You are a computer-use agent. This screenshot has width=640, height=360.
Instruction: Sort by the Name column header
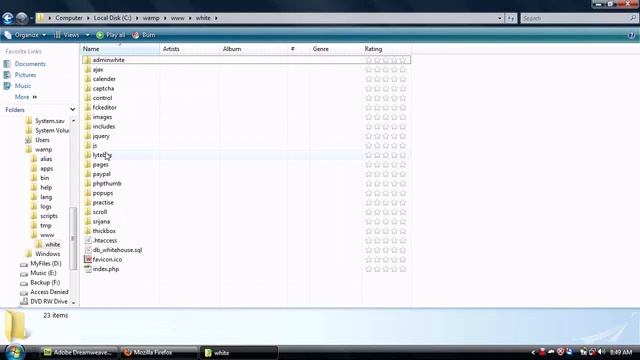tap(120, 49)
